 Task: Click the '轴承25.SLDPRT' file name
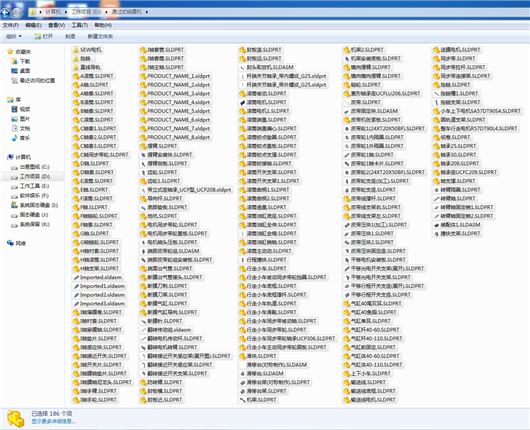(458, 146)
